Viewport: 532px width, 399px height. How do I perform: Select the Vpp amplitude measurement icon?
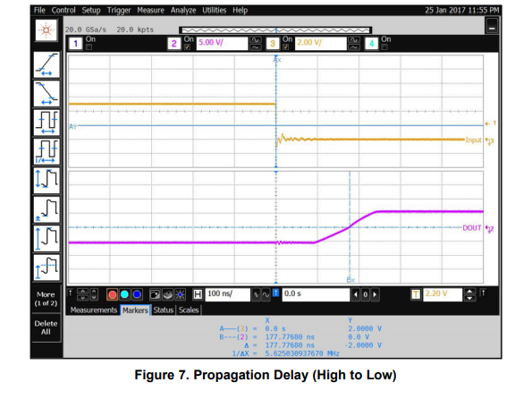tap(46, 181)
